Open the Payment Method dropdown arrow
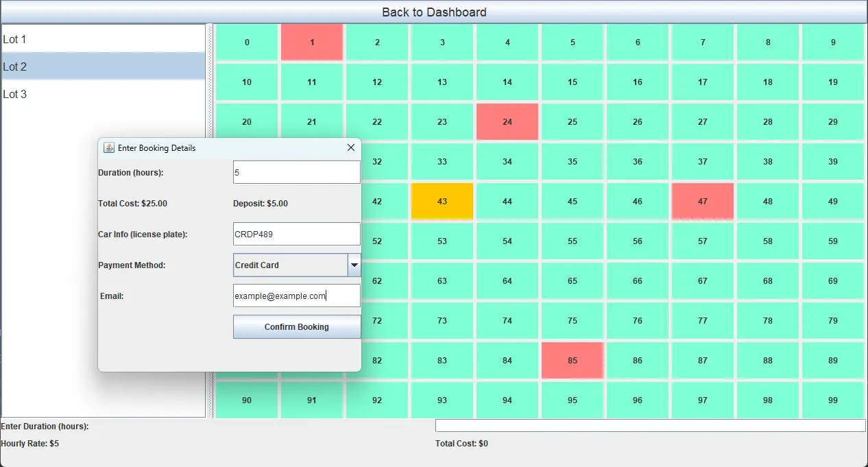The width and height of the screenshot is (868, 467). 354,265
